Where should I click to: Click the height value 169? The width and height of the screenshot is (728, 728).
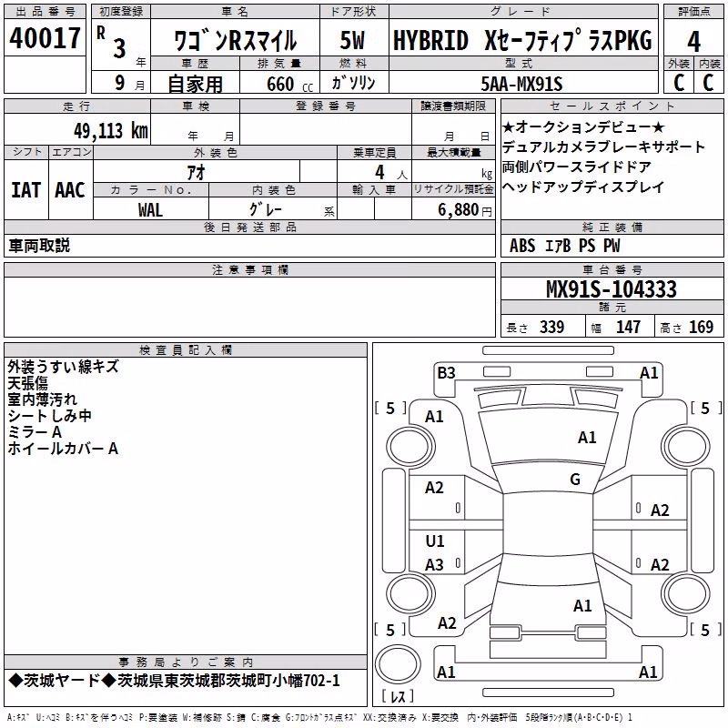[701, 327]
